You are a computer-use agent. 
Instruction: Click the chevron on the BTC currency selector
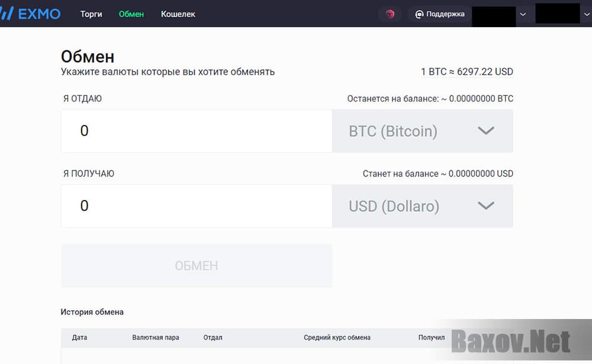click(486, 131)
